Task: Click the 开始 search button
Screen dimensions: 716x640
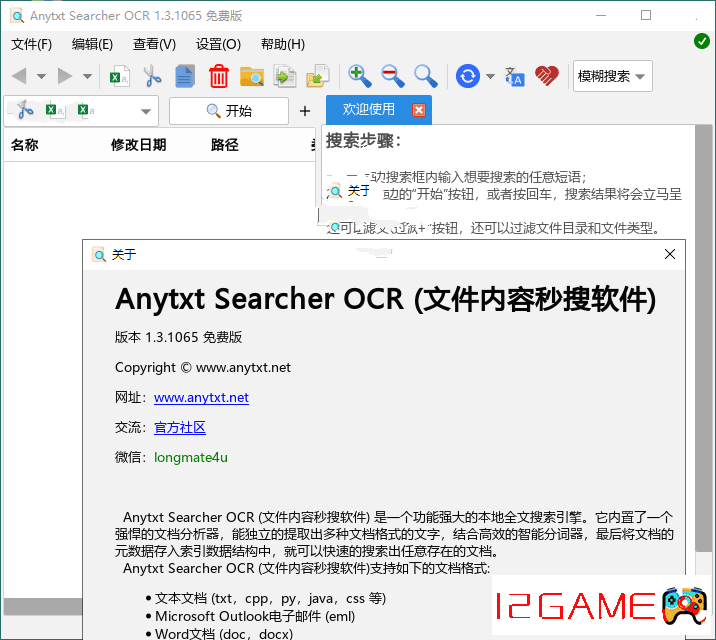Action: [229, 110]
